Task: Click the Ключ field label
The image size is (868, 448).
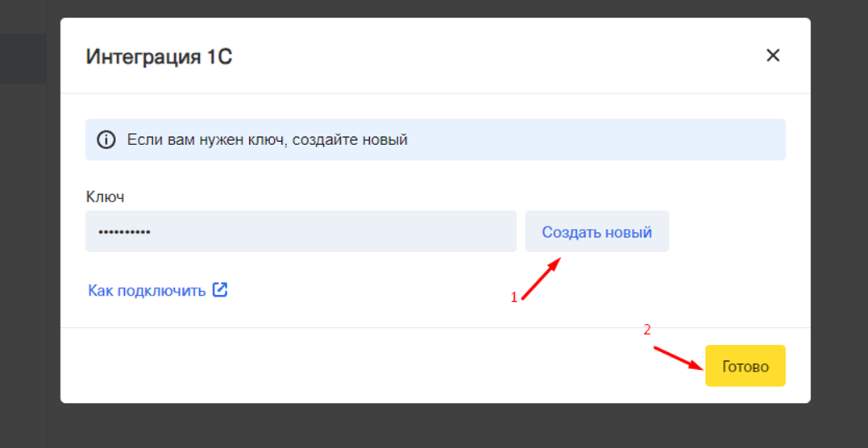Action: pos(105,197)
